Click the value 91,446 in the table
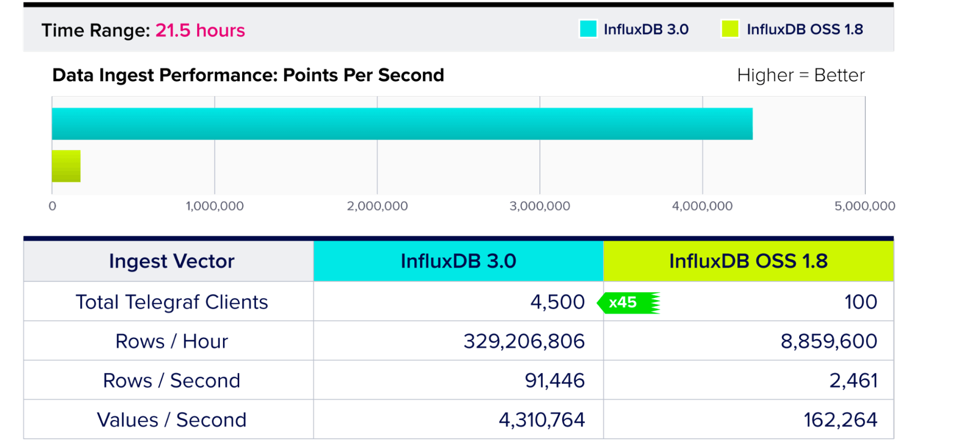The image size is (980, 445). click(x=555, y=381)
